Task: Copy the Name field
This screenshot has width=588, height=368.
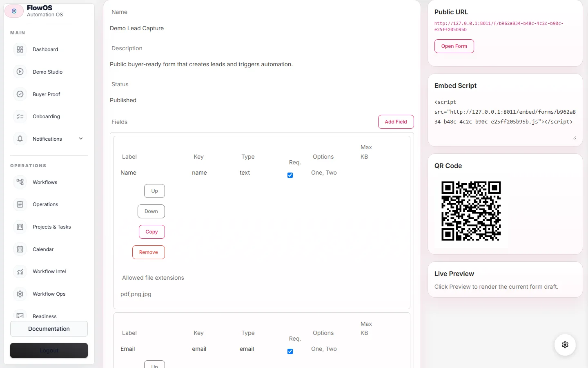Action: coord(151,232)
